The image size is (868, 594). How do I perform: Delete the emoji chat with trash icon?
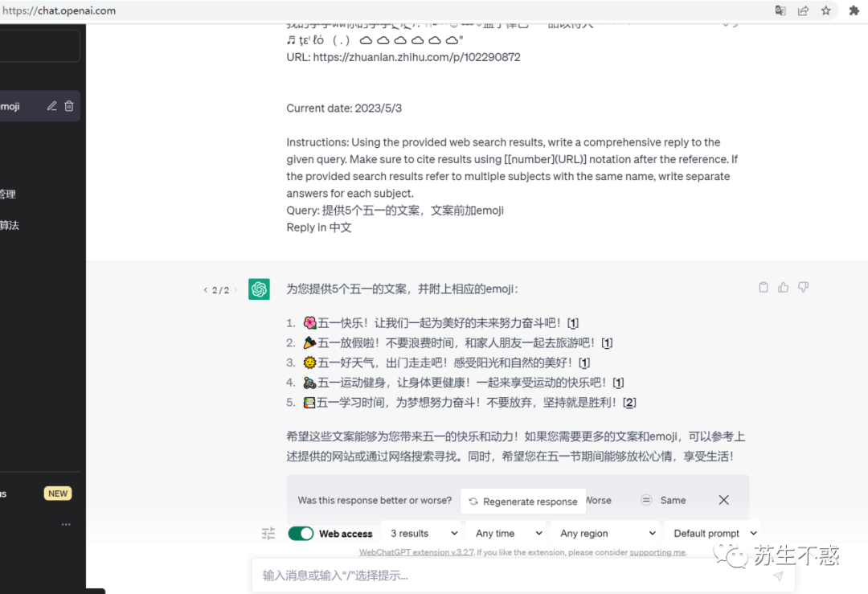[68, 106]
